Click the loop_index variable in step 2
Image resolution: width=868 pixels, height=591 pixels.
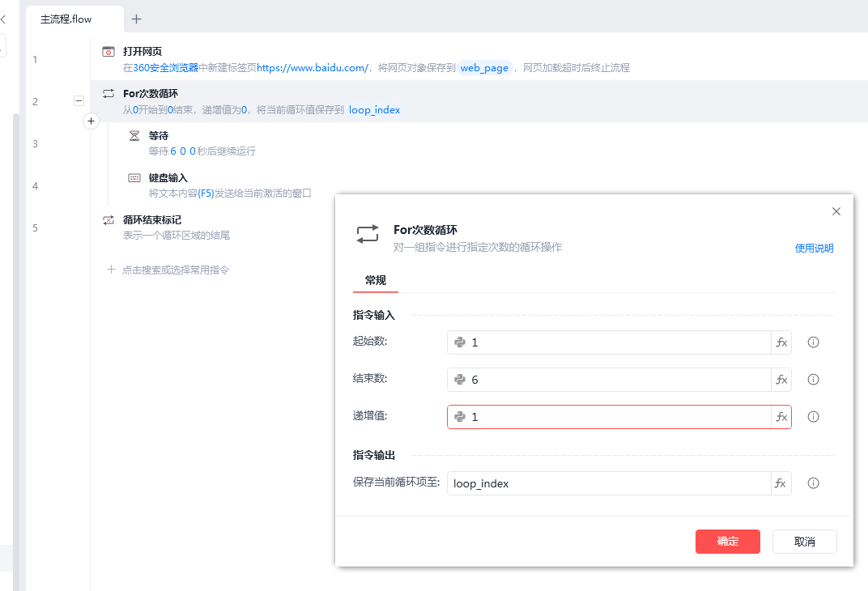[374, 109]
